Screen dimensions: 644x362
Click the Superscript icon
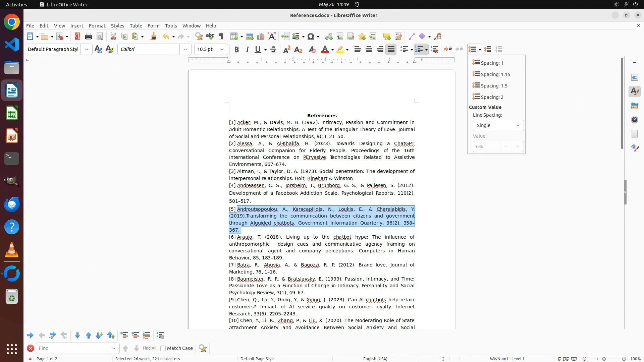coord(287,50)
